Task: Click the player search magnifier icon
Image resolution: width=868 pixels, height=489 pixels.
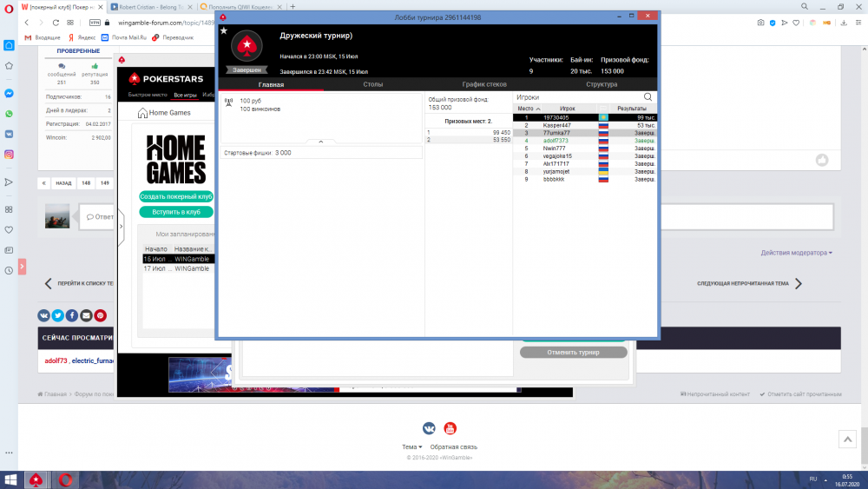Action: [x=648, y=97]
